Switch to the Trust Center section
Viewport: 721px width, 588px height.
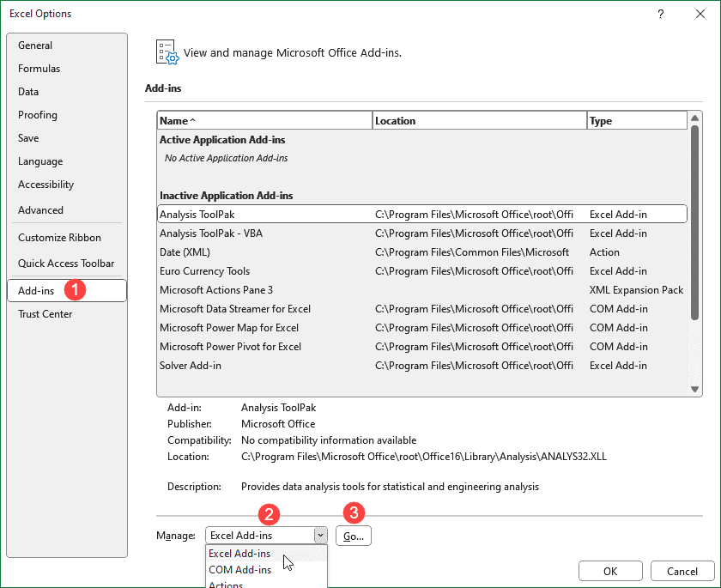point(45,313)
